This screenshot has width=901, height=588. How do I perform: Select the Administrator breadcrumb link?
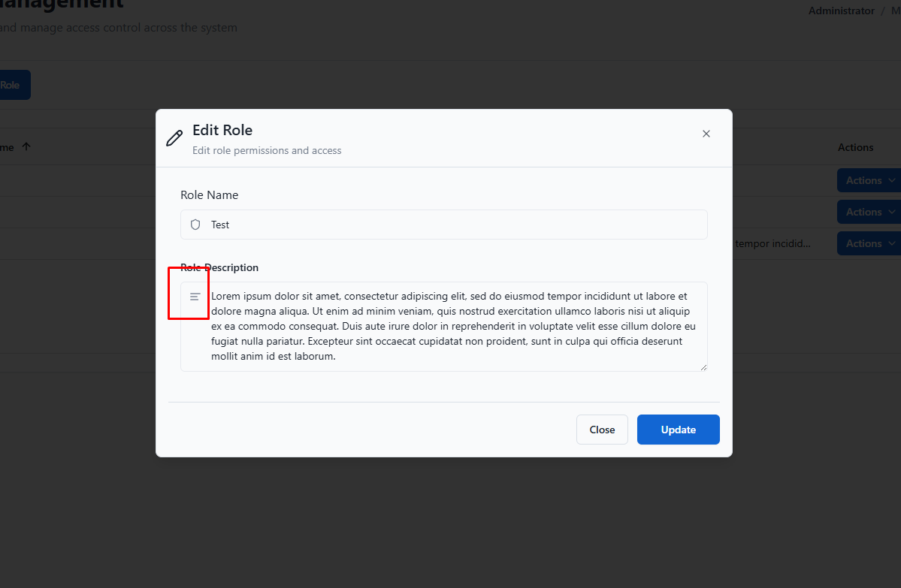tap(841, 11)
